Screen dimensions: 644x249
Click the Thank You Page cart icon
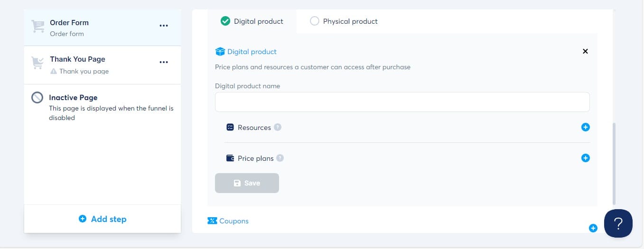pyautogui.click(x=37, y=63)
